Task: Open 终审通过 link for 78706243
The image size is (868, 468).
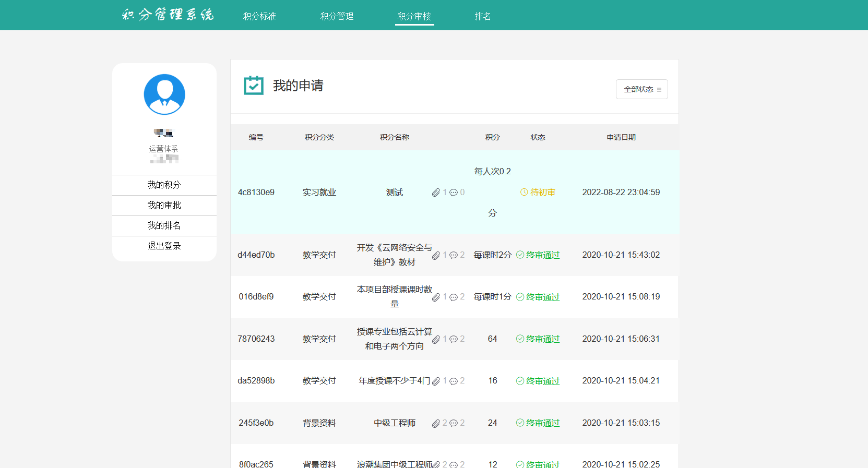Action: point(543,339)
